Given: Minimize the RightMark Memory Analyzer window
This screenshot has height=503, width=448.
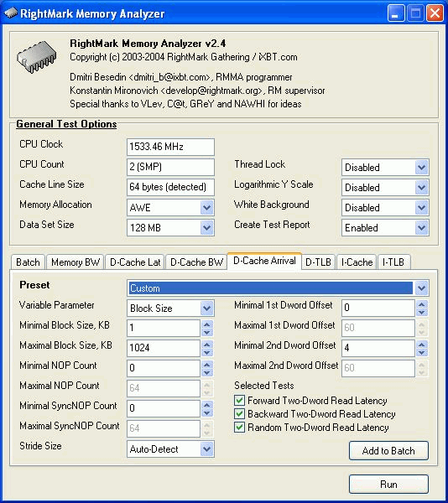Looking at the screenshot, I should [x=396, y=13].
